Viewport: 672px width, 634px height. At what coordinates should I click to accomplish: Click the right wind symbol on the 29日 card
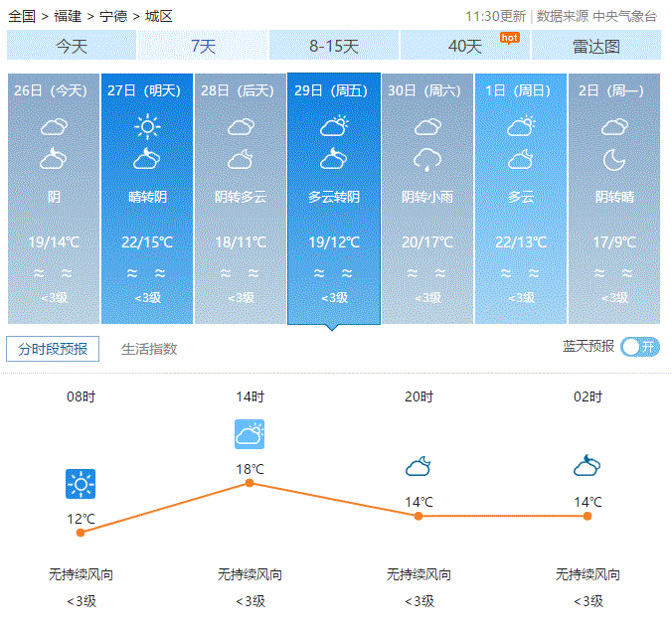(347, 273)
